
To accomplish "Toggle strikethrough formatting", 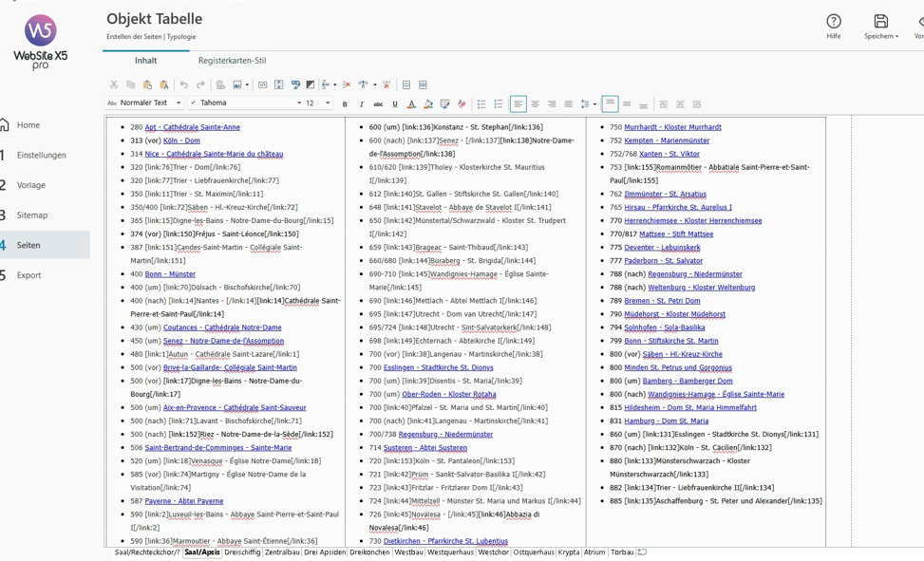I will (x=378, y=104).
